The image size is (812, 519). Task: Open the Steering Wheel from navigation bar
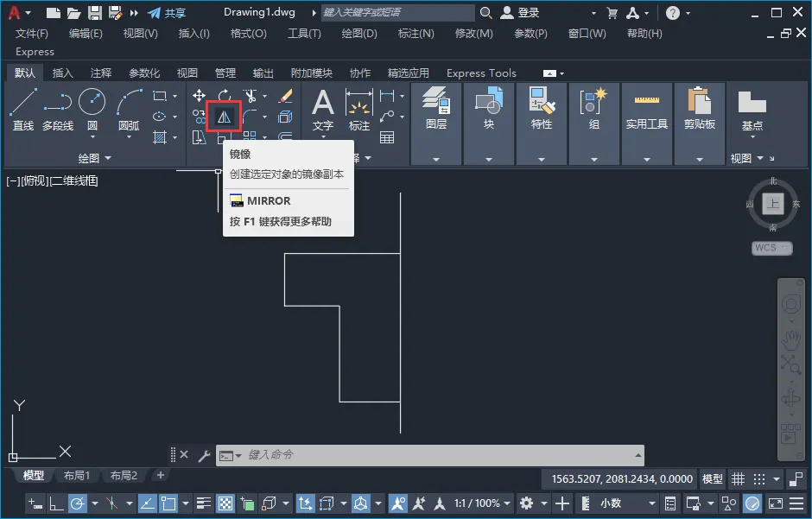(x=790, y=305)
